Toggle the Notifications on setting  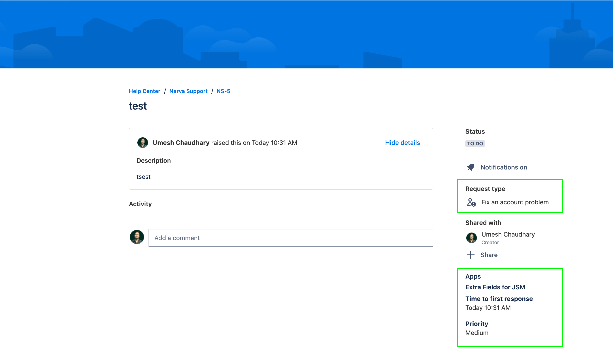tap(503, 167)
